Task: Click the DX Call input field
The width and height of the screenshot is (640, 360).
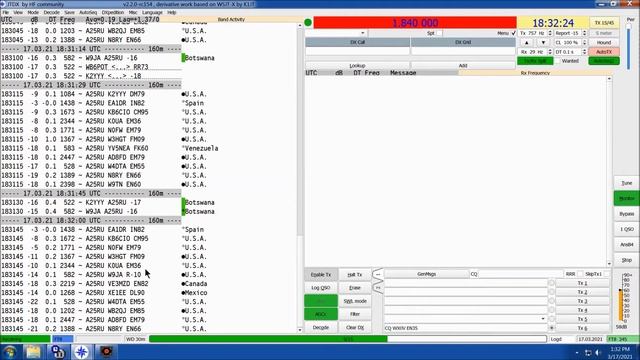Action: [358, 51]
